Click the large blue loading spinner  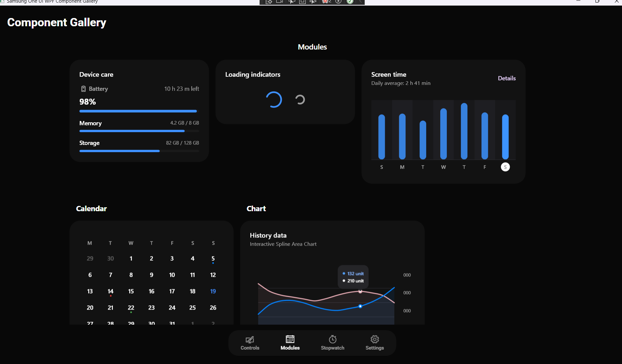coord(274,100)
